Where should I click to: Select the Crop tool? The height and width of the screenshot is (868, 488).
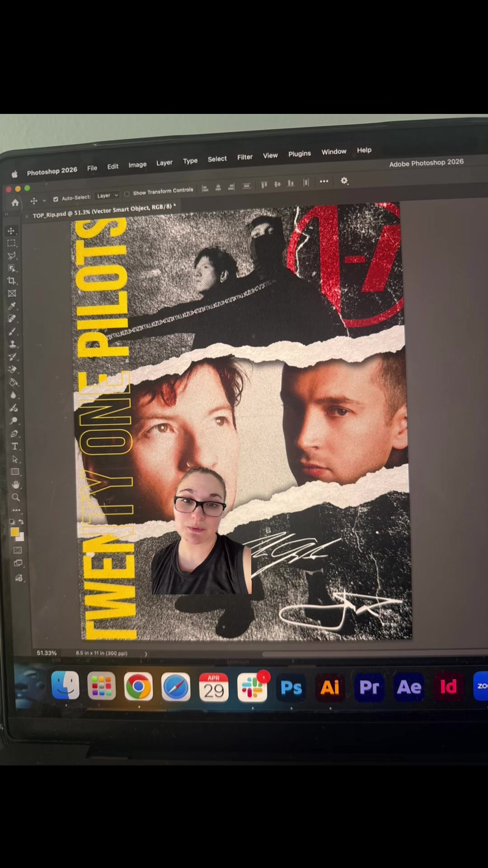[x=12, y=281]
